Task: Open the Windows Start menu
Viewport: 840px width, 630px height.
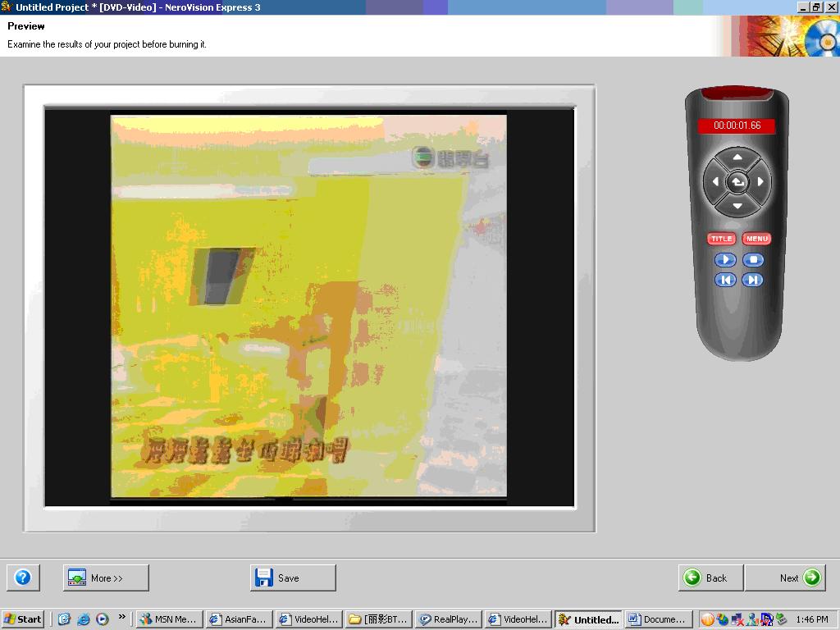Action: coord(22,619)
